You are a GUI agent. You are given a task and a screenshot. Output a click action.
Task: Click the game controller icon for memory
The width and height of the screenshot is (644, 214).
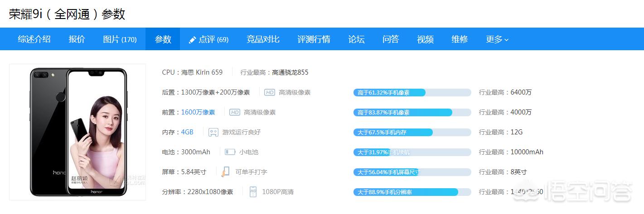[x=213, y=132]
